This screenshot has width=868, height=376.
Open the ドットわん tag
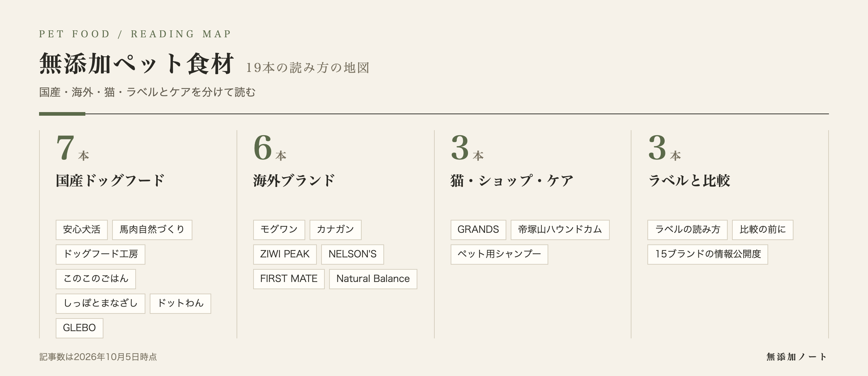(x=180, y=303)
